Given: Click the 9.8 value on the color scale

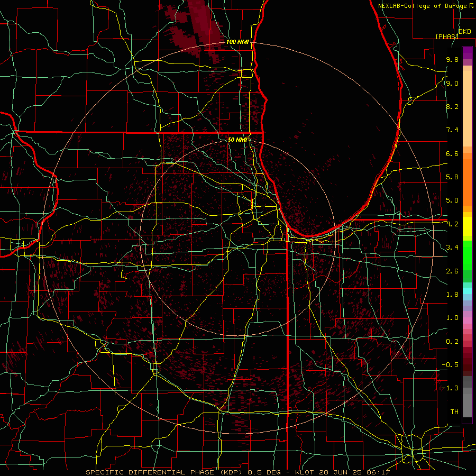Looking at the screenshot, I should (x=452, y=59).
